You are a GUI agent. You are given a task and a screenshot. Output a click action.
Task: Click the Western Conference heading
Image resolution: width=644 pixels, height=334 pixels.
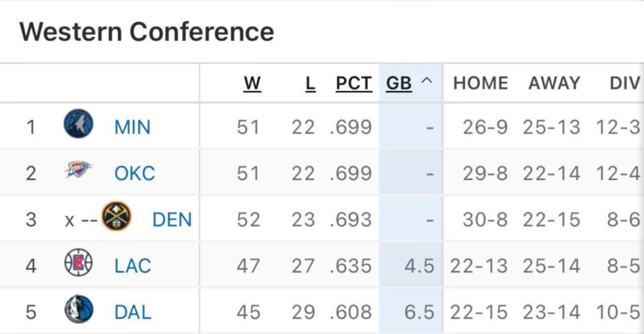146,32
